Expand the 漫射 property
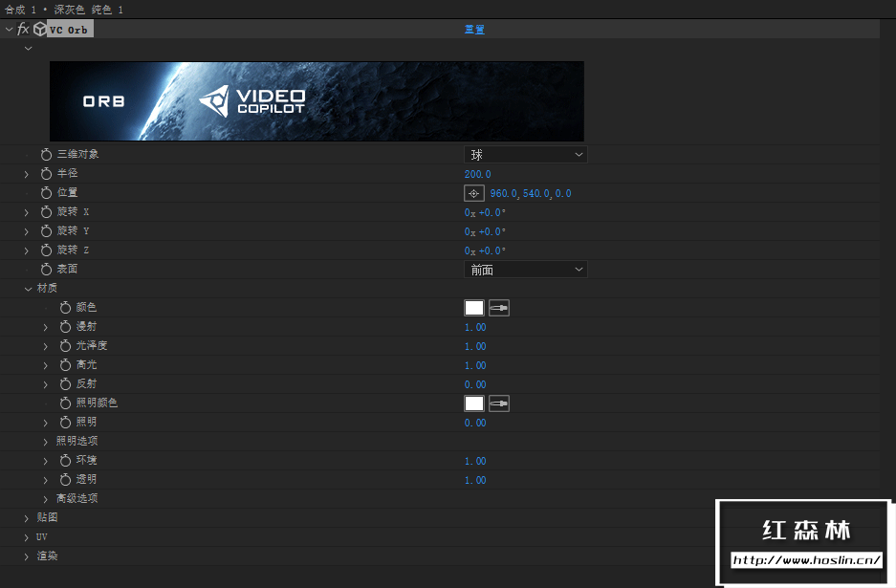The height and width of the screenshot is (588, 896). point(45,327)
